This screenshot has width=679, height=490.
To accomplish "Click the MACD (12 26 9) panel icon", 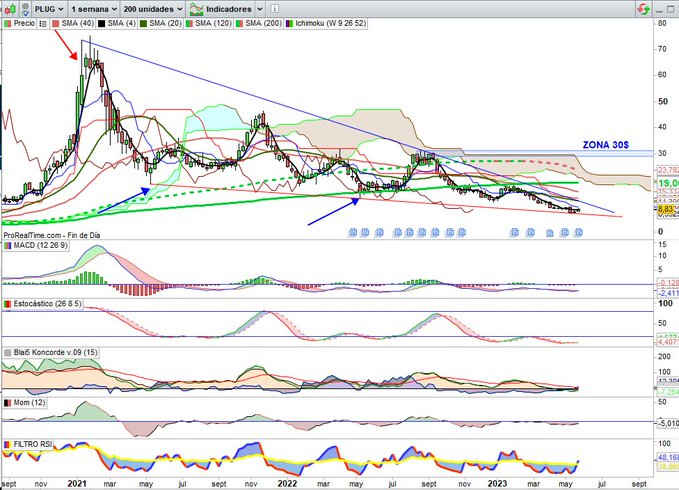I will point(7,246).
